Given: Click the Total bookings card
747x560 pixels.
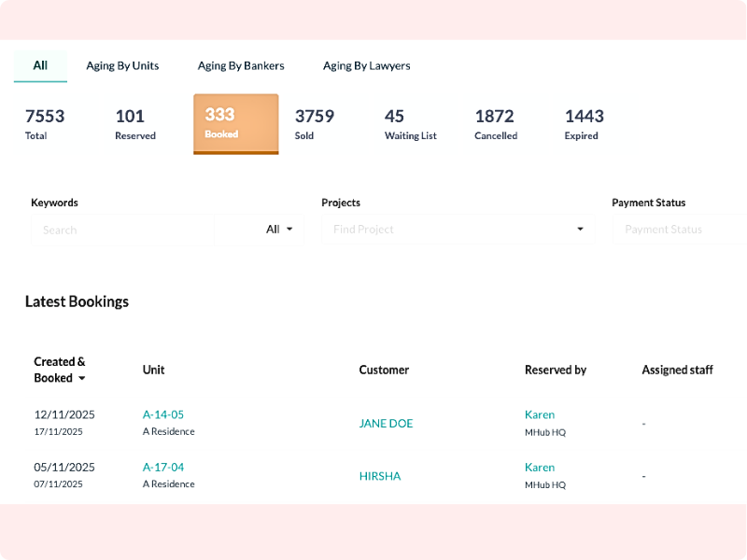Looking at the screenshot, I should coord(44,122).
